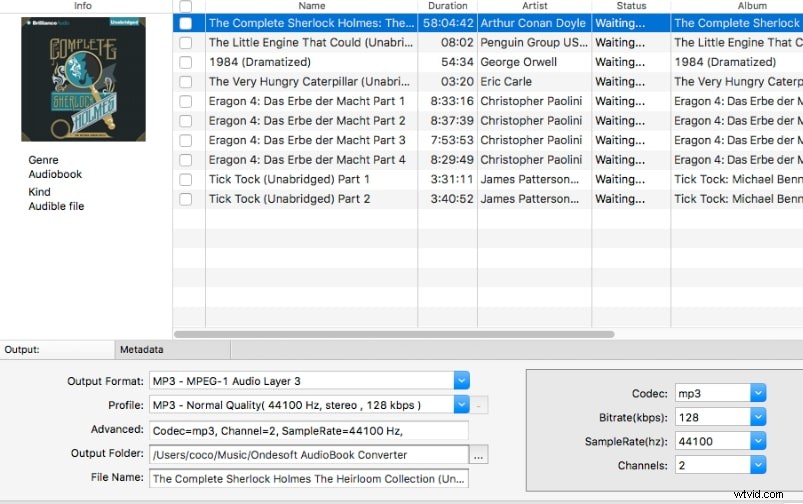Click the duration 58:04:42
Viewport: 803px width, 504px height.
(448, 23)
